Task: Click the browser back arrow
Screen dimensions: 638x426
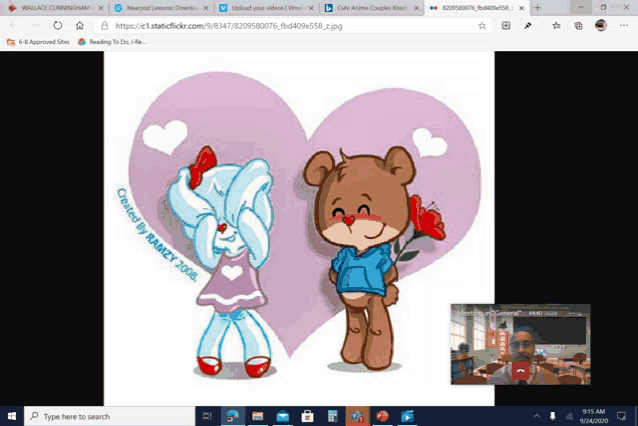Action: [x=14, y=26]
